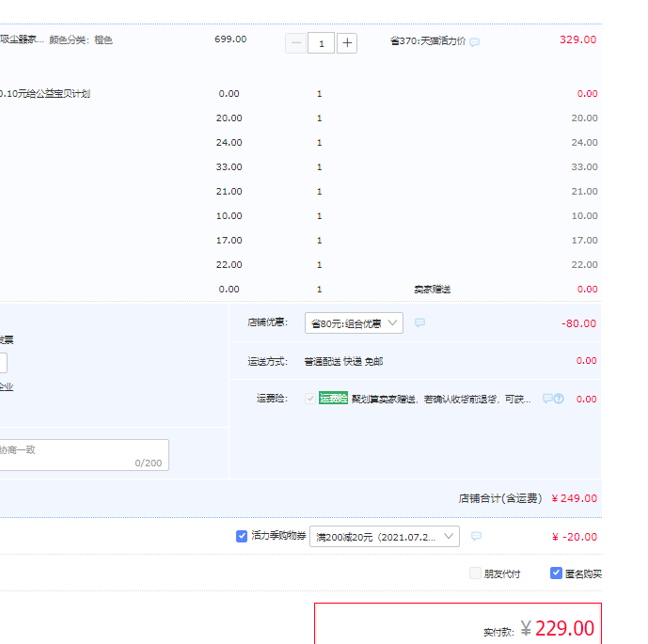
Task: Toggle the 运费险 checkbox
Action: (310, 399)
